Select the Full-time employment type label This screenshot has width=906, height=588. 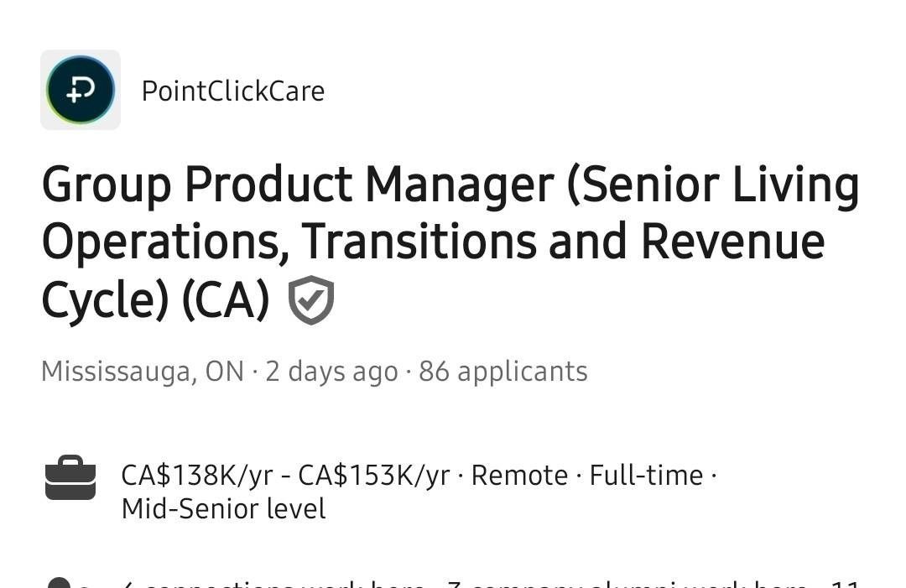pyautogui.click(x=646, y=476)
